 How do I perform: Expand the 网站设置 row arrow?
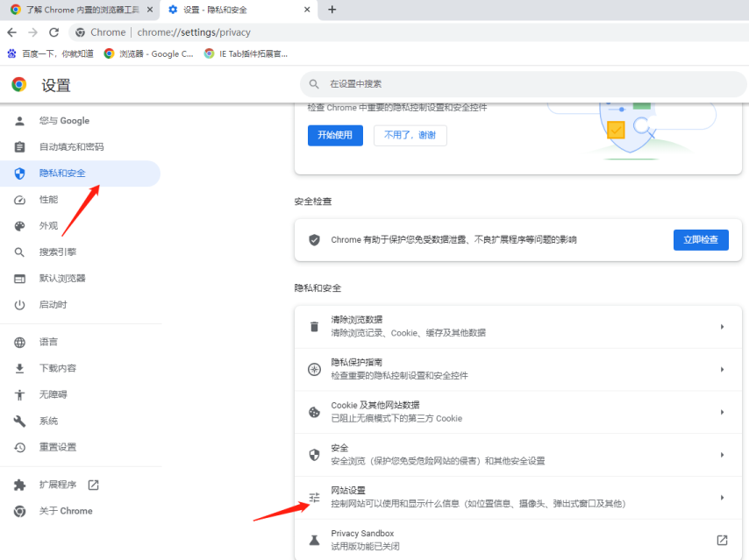(722, 498)
